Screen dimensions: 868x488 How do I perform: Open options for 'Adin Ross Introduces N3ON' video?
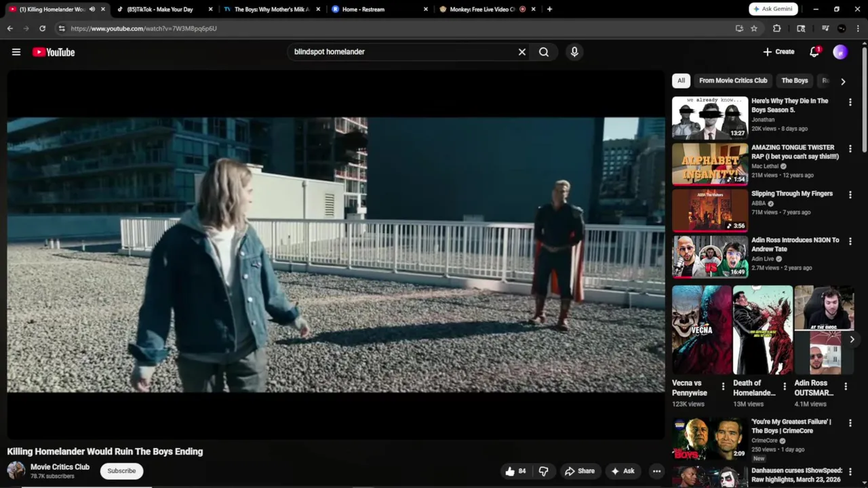850,241
